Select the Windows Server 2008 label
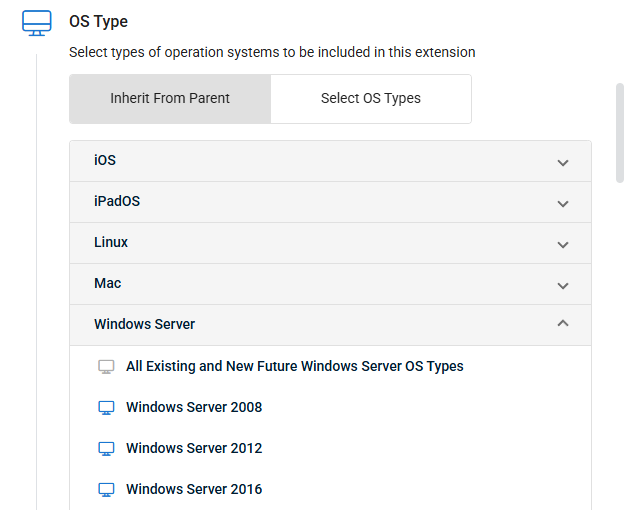Viewport: 625px width, 510px height. point(194,407)
